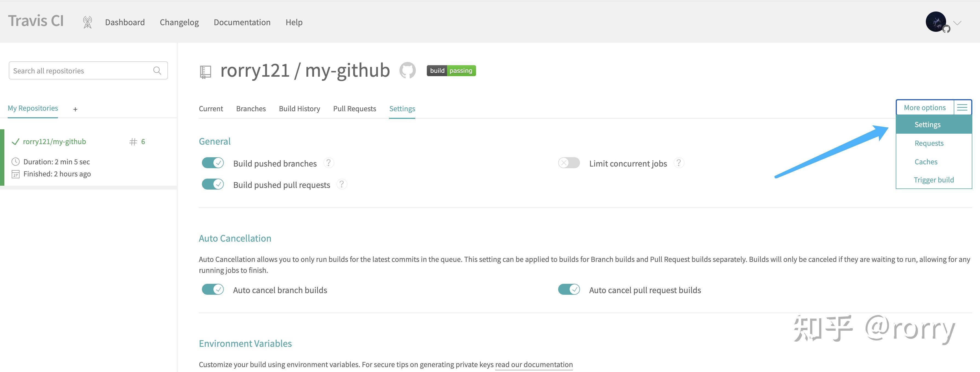Screen dimensions: 980x372
Task: Click the repository title rorry121 / my-github
Action: click(305, 70)
